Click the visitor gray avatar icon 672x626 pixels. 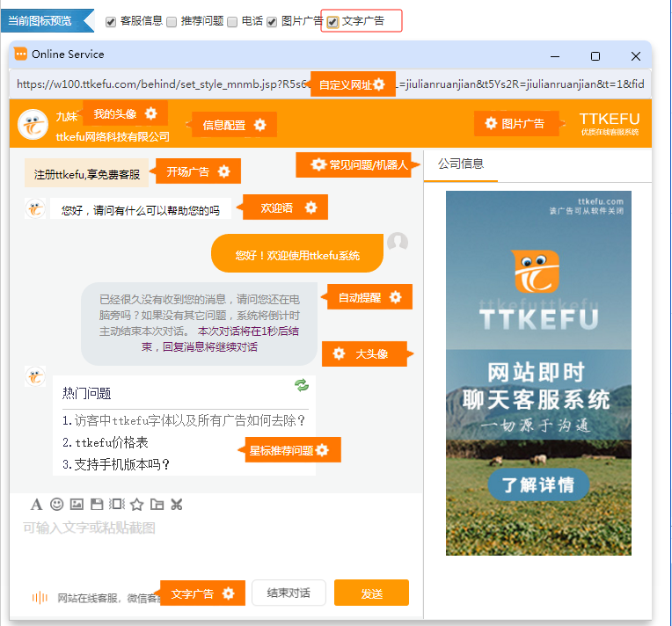click(398, 242)
